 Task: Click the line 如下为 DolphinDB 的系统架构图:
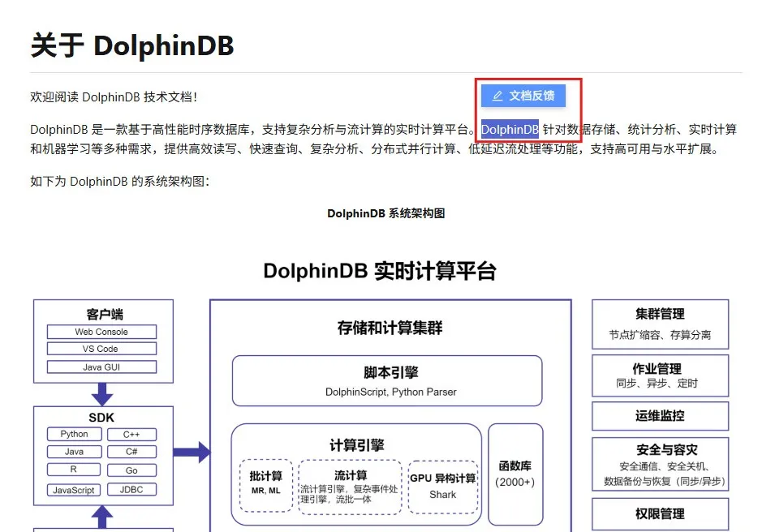point(120,182)
